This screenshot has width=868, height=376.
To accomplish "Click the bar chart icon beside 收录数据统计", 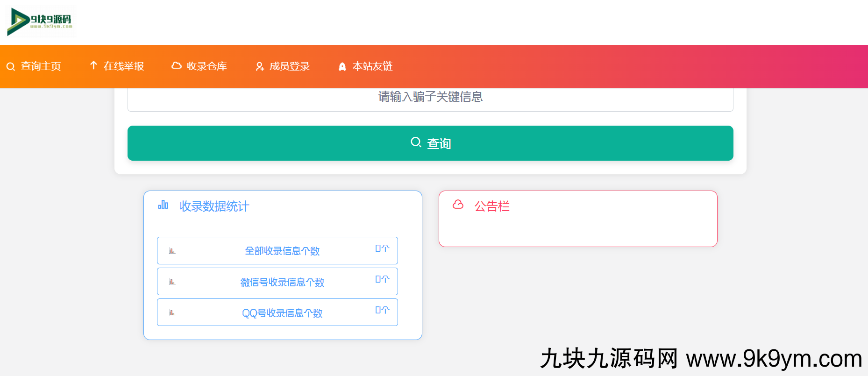I will point(163,205).
